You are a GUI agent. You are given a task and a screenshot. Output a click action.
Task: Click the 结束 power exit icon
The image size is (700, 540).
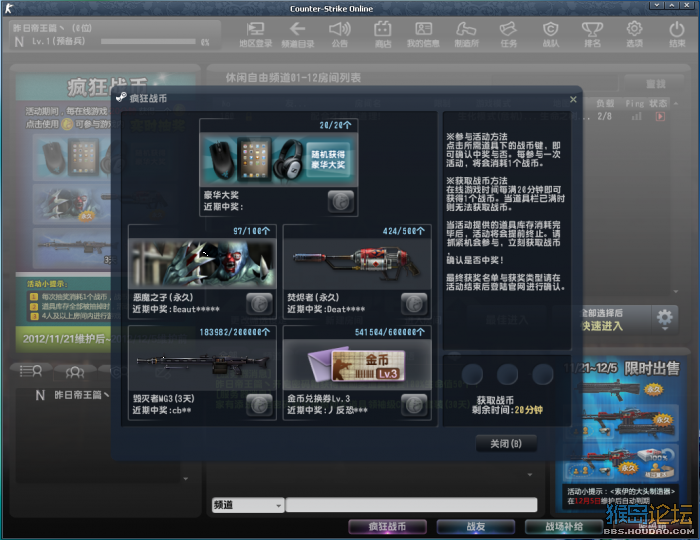[677, 34]
